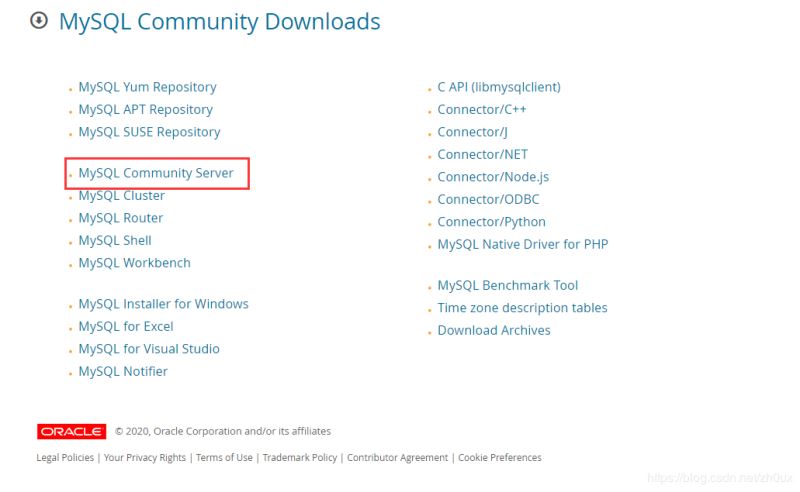
Task: Open MySQL for Visual Studio link
Action: 149,349
